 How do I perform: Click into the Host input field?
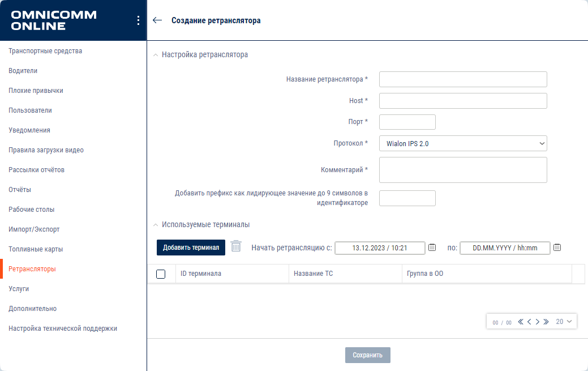click(x=463, y=101)
